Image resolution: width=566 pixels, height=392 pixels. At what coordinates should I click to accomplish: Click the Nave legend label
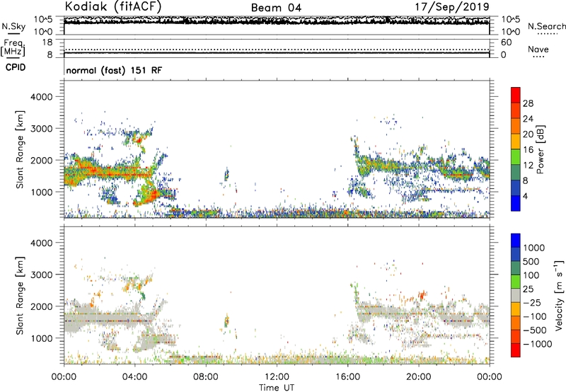click(x=538, y=49)
